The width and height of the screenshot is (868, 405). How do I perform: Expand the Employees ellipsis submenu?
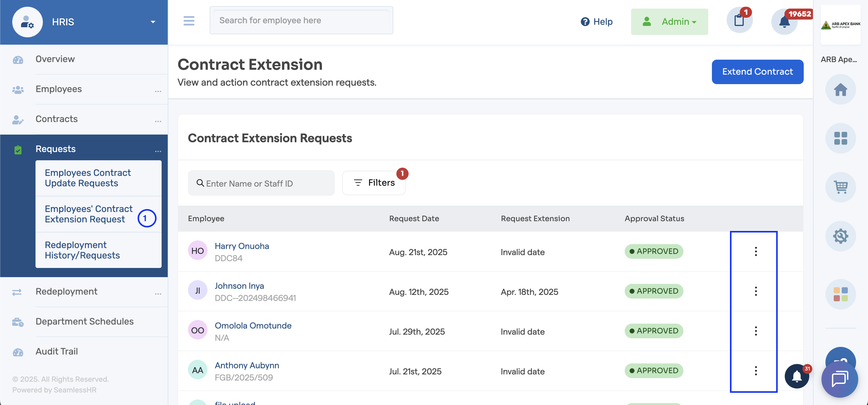tap(158, 91)
